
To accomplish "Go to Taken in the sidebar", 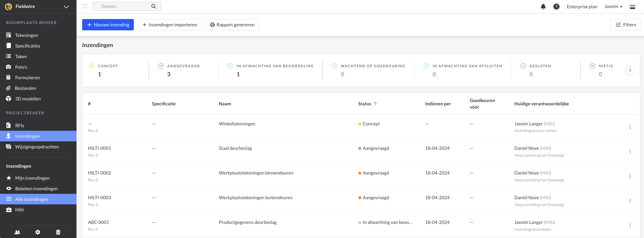I will tap(38, 56).
